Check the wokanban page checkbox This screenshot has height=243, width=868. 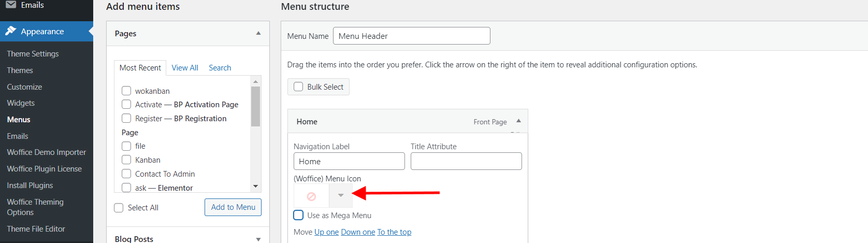126,91
